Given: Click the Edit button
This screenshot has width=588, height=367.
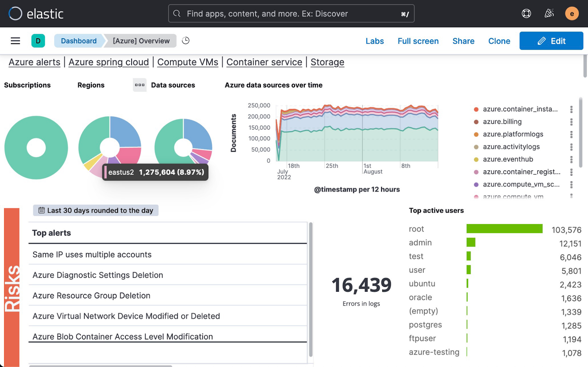Looking at the screenshot, I should pos(551,41).
